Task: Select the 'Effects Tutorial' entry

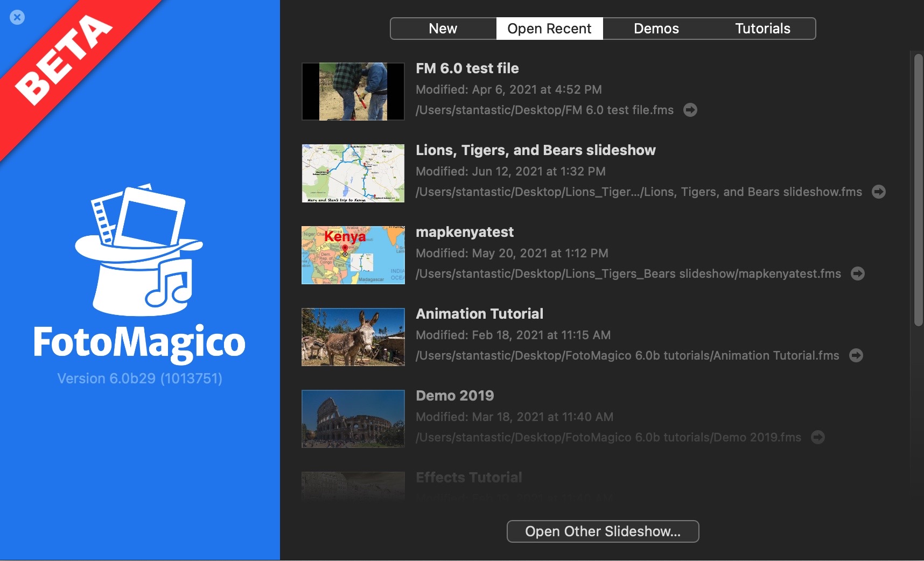Action: pos(469,478)
